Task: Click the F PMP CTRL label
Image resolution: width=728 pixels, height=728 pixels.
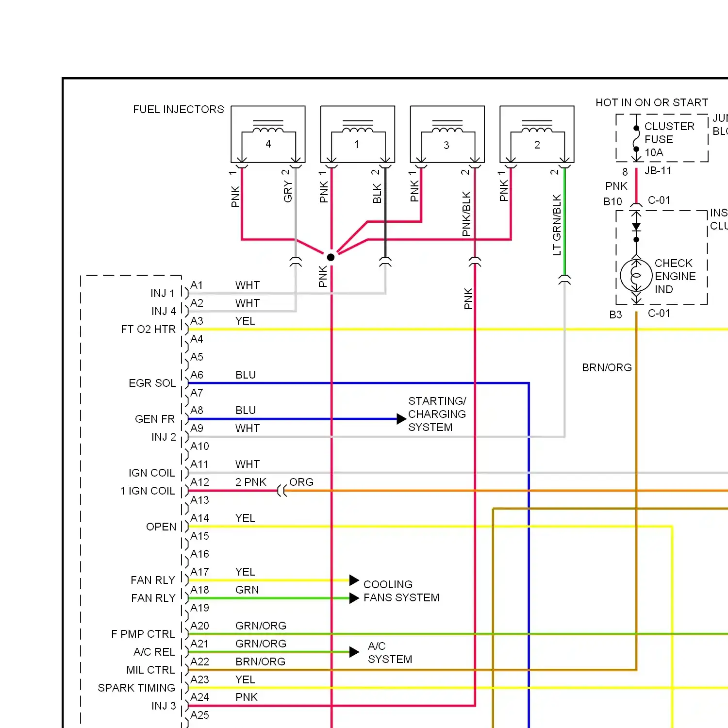Action: pyautogui.click(x=143, y=634)
